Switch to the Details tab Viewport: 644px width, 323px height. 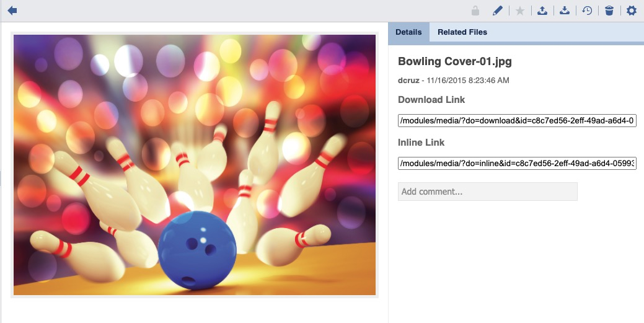pos(408,32)
